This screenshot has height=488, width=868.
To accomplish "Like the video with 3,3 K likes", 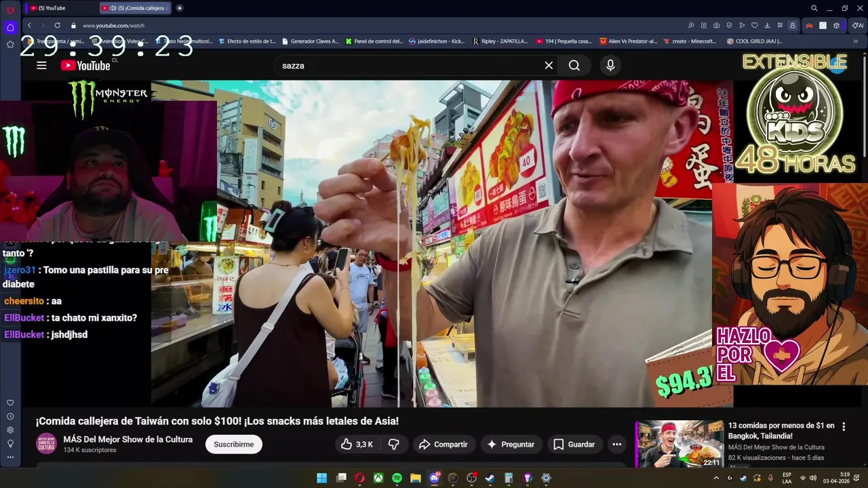I will (x=357, y=444).
